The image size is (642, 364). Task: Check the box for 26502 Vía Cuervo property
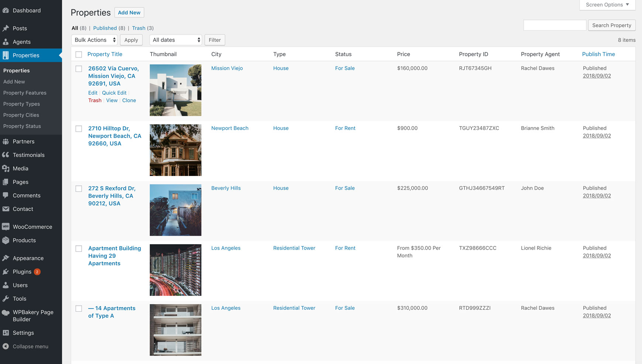point(79,69)
